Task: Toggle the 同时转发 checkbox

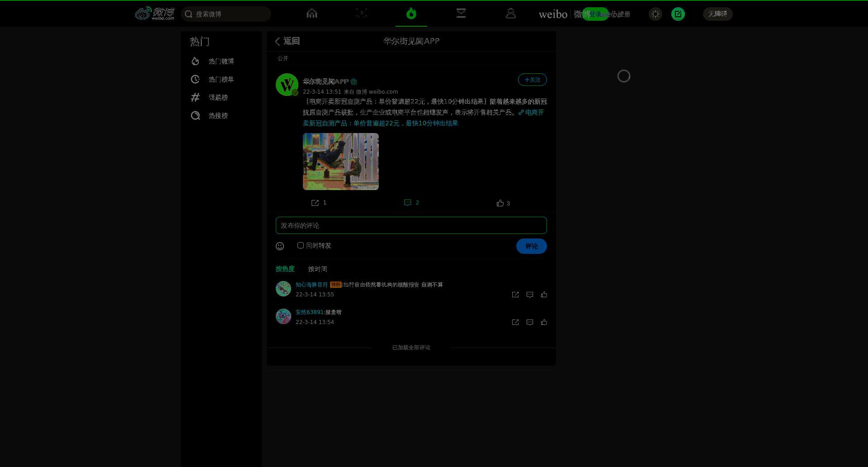Action: point(301,245)
